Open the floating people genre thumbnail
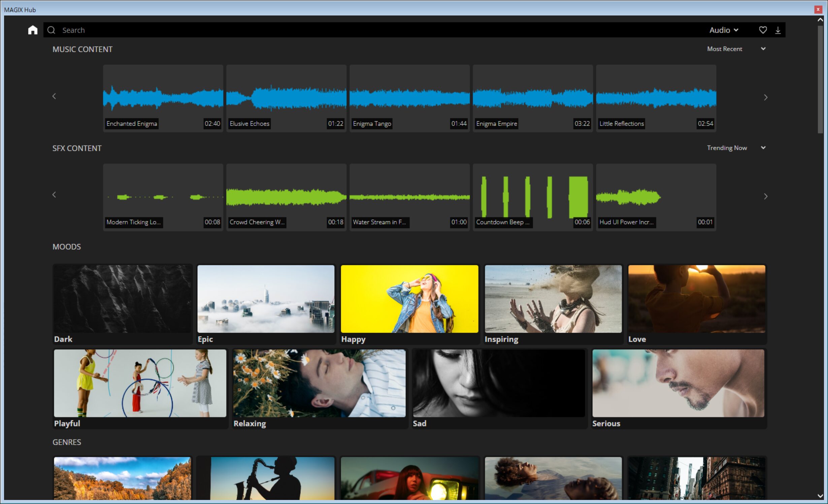Viewport: 828px width, 504px height. (553, 478)
